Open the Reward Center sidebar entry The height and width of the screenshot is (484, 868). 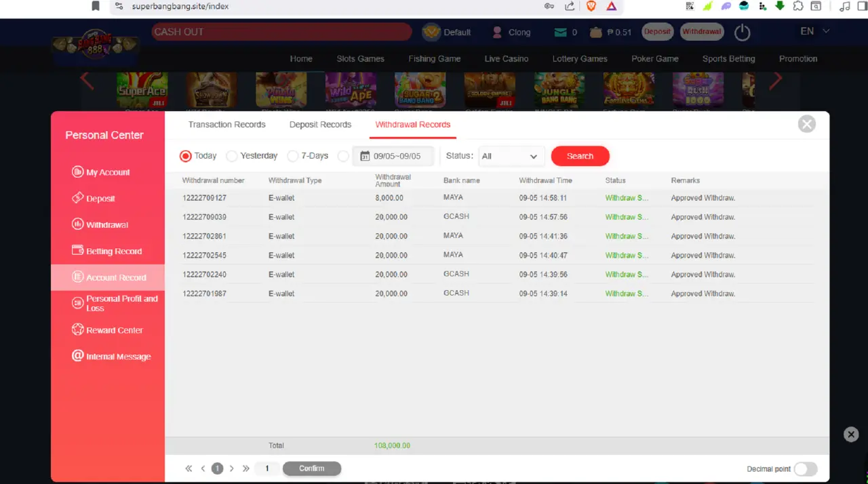tap(107, 330)
